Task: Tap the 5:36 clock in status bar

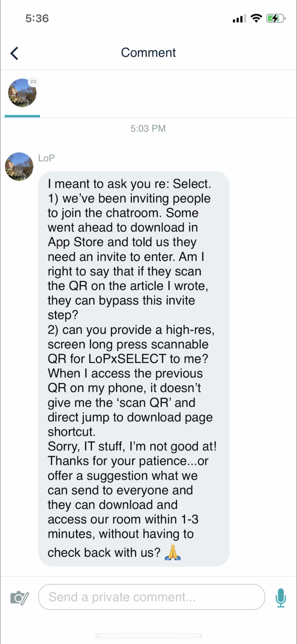Action: pos(37,19)
